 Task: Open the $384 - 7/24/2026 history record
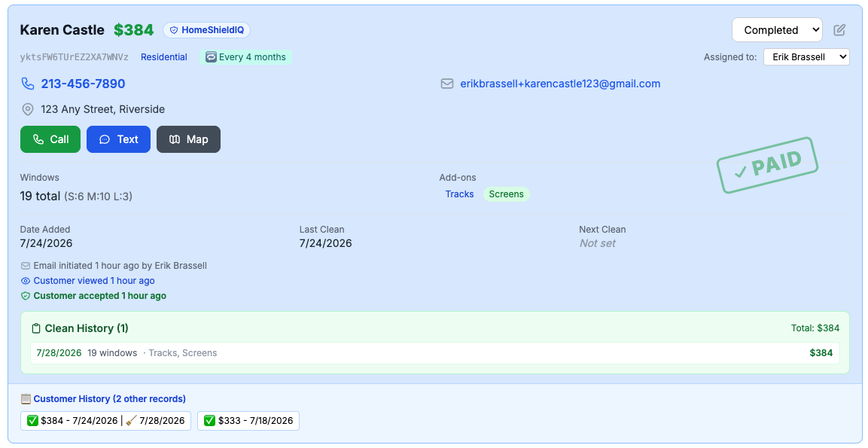105,421
